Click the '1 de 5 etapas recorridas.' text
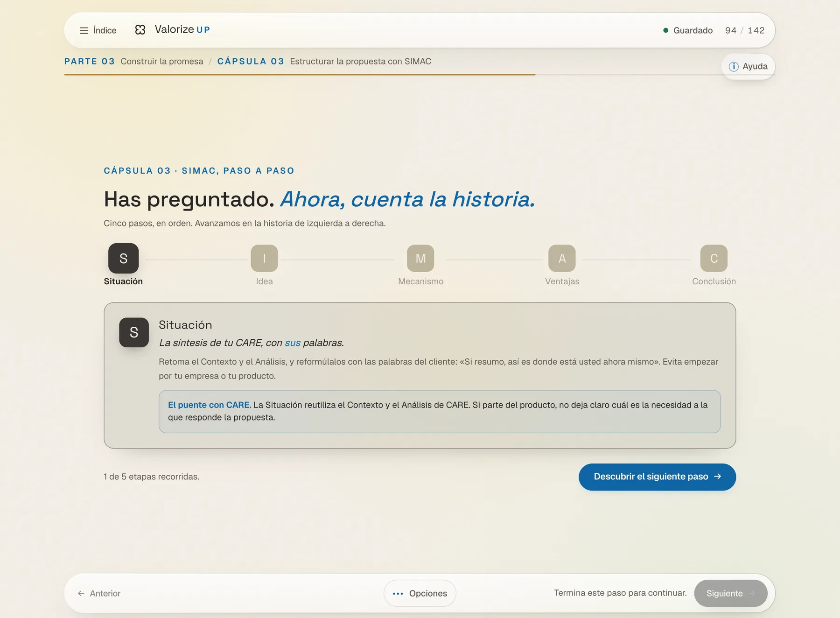Image resolution: width=840 pixels, height=618 pixels. tap(152, 477)
